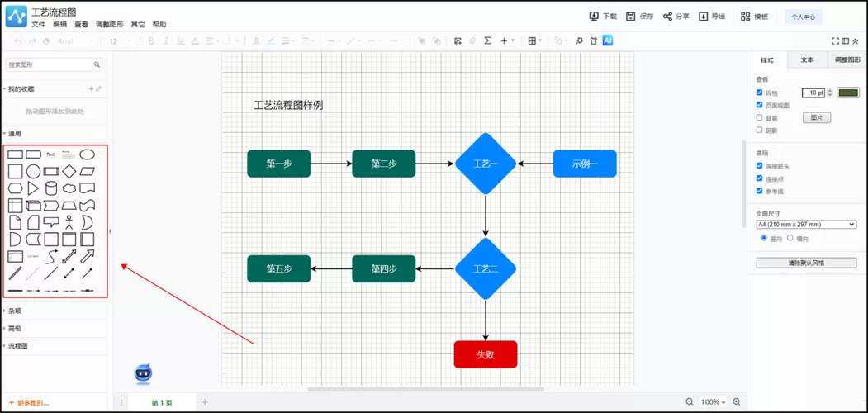This screenshot has height=413, width=868.
Task: Open the 编辑 menu
Action: click(x=59, y=24)
